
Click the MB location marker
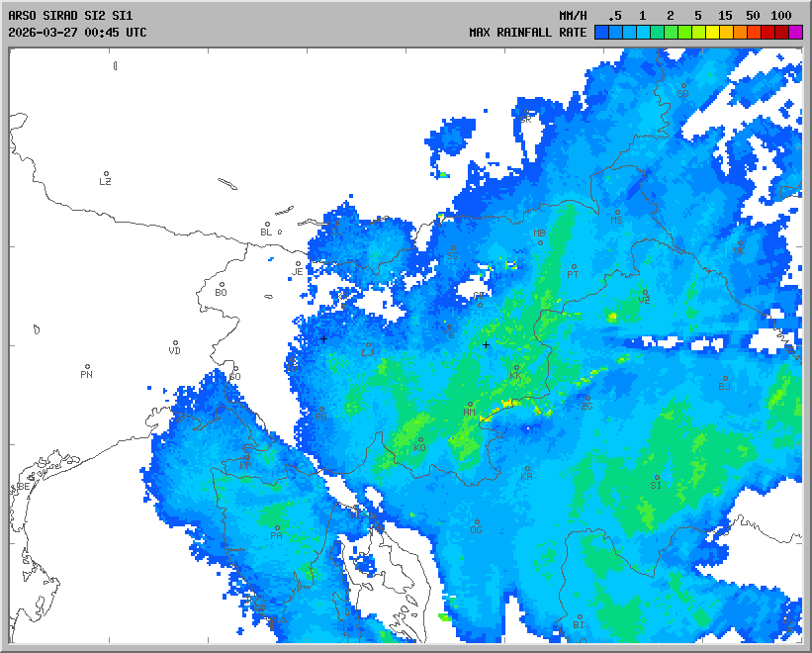pos(540,241)
